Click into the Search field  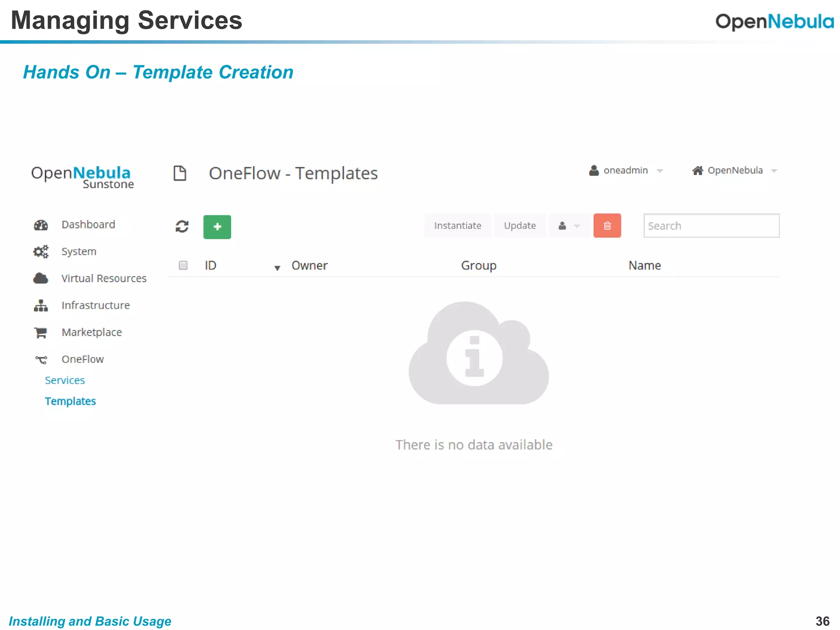711,226
